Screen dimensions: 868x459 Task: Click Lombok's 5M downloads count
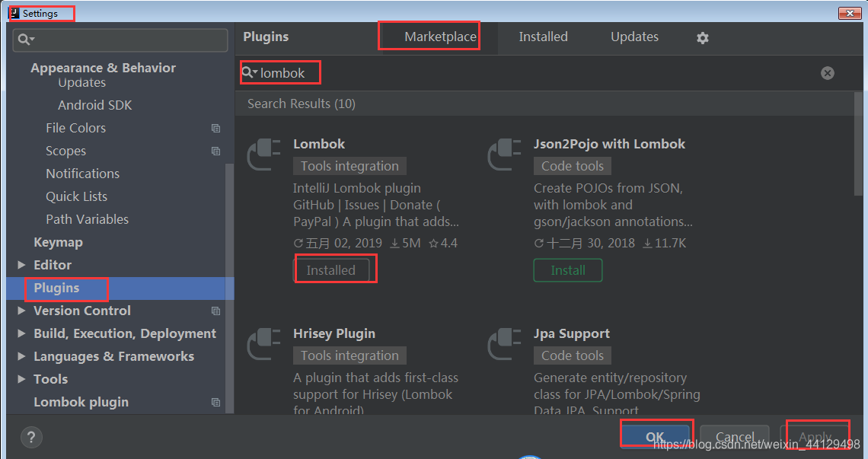point(405,243)
